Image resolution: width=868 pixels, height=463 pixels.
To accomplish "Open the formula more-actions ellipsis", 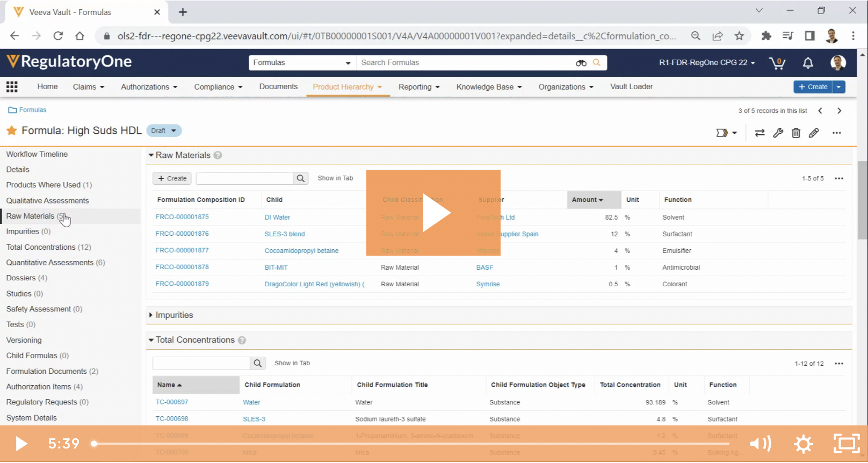I will click(x=837, y=133).
